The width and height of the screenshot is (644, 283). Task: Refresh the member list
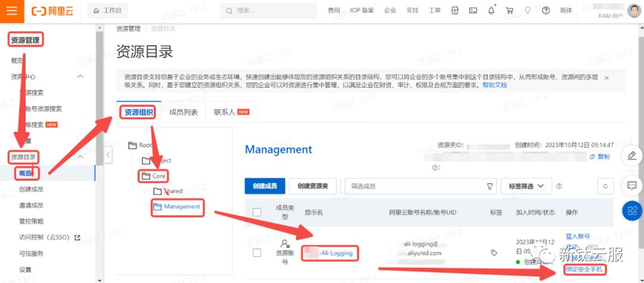point(605,186)
